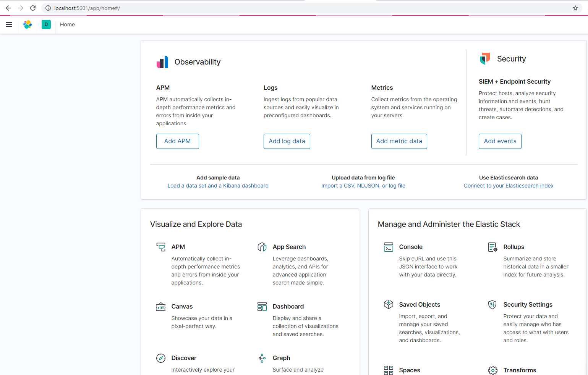This screenshot has width=588, height=375.
Task: Go forward using browser forward arrow
Action: click(21, 8)
